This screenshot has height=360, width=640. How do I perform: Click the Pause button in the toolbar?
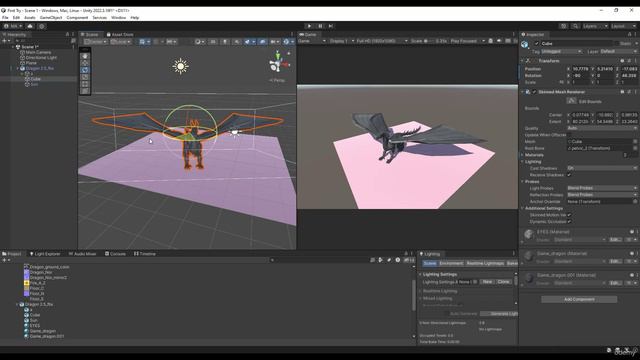[x=320, y=26]
